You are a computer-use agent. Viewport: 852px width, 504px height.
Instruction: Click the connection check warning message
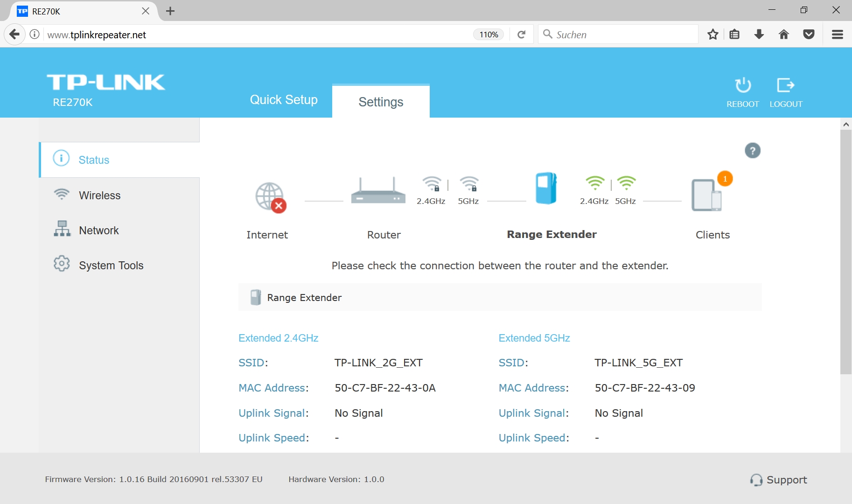point(500,266)
